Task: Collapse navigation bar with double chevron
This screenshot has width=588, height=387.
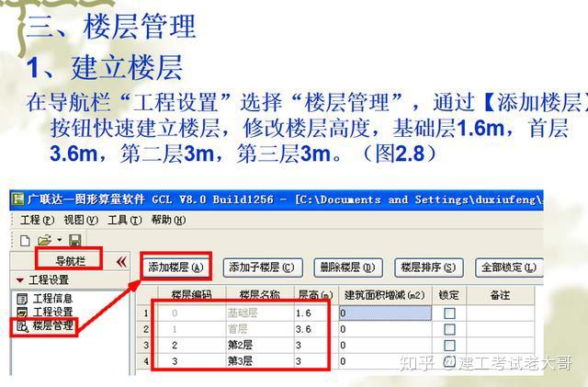Action: point(121,261)
